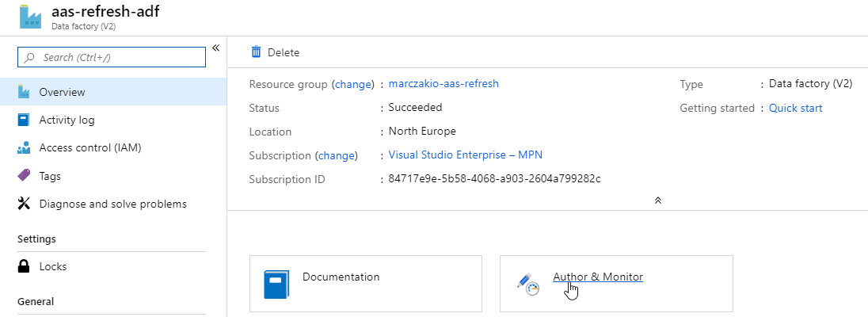Click the purple Tags icon
The image size is (868, 317).
24,176
